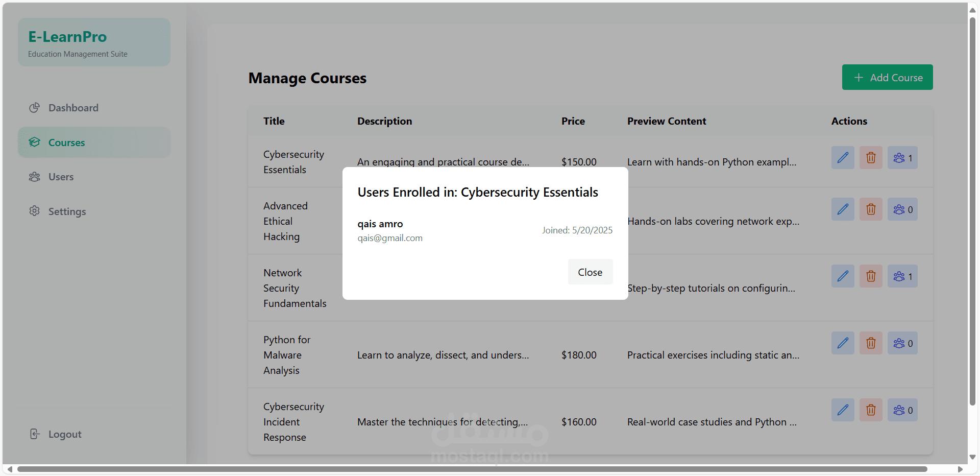Edit the Network Security Fundamentals course
The width and height of the screenshot is (980, 476).
pyautogui.click(x=843, y=276)
